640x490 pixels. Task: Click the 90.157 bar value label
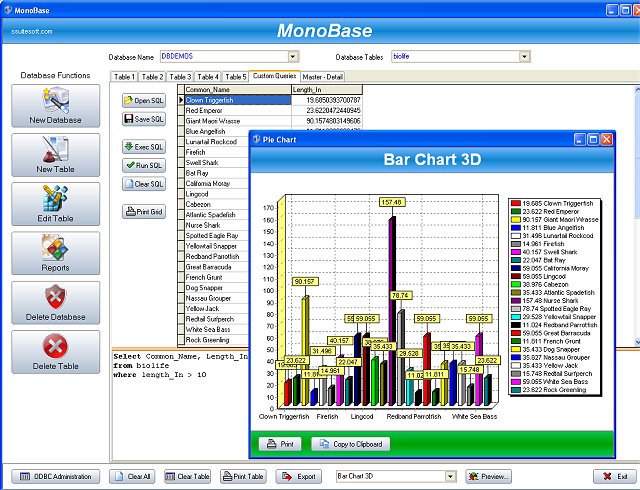coord(305,281)
